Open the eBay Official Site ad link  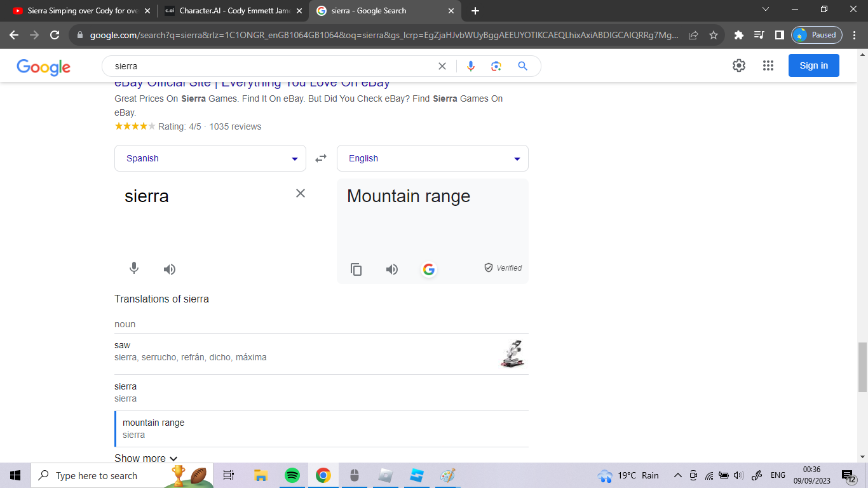point(252,83)
